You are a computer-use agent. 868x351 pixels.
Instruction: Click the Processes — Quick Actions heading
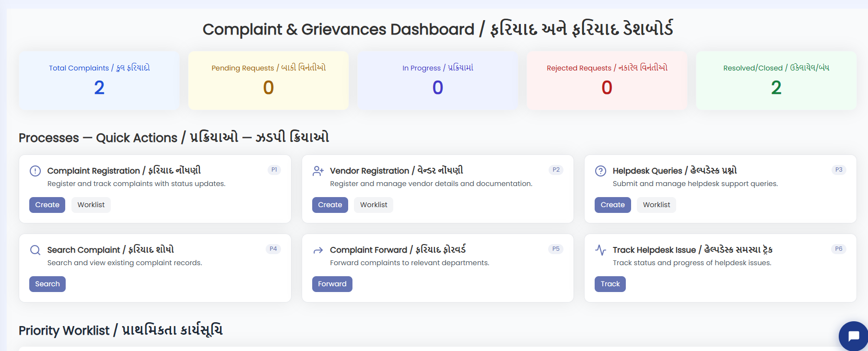tap(174, 138)
